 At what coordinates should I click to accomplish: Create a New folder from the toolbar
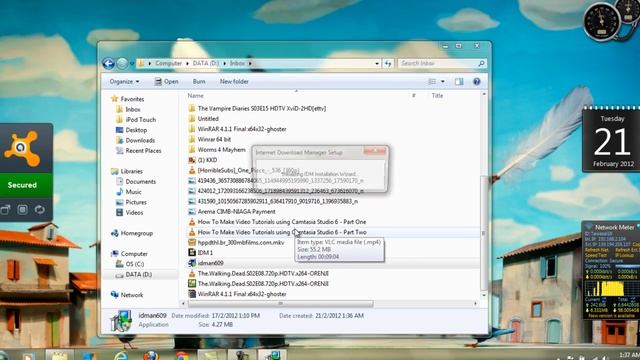[234, 82]
